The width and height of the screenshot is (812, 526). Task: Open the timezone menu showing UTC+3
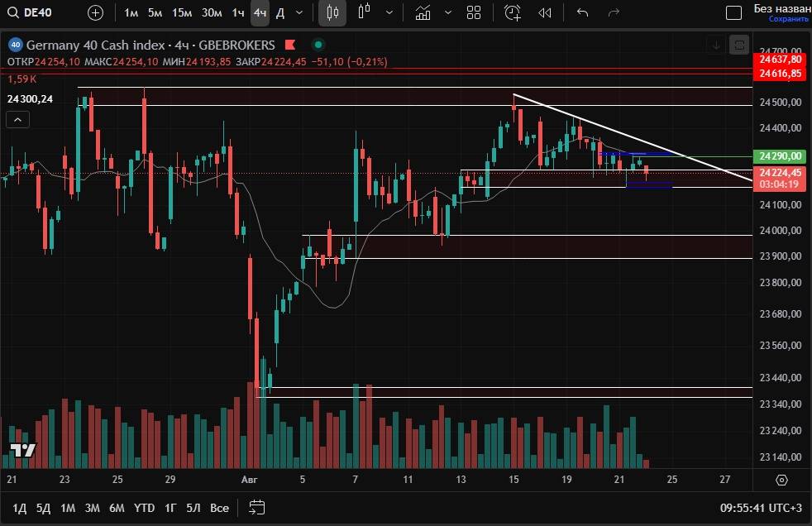pos(759,507)
